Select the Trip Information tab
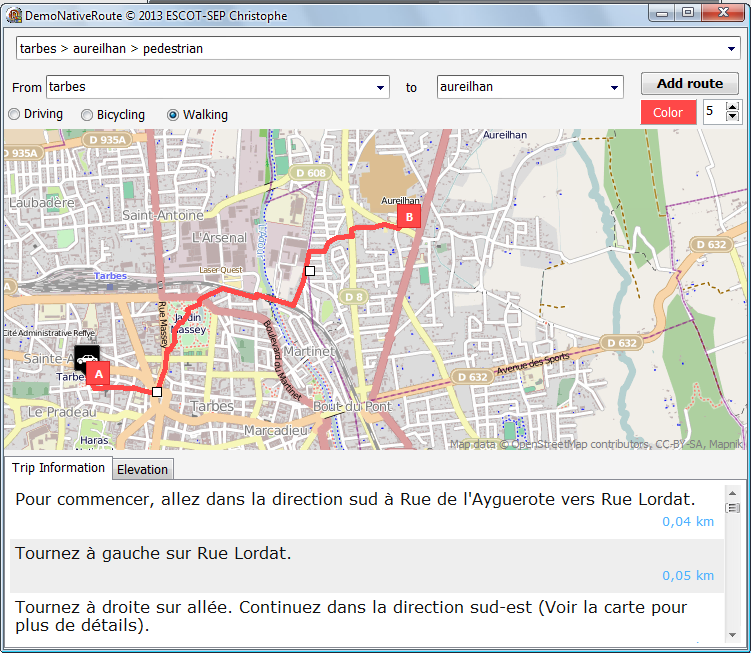Image resolution: width=751 pixels, height=653 pixels. point(58,468)
